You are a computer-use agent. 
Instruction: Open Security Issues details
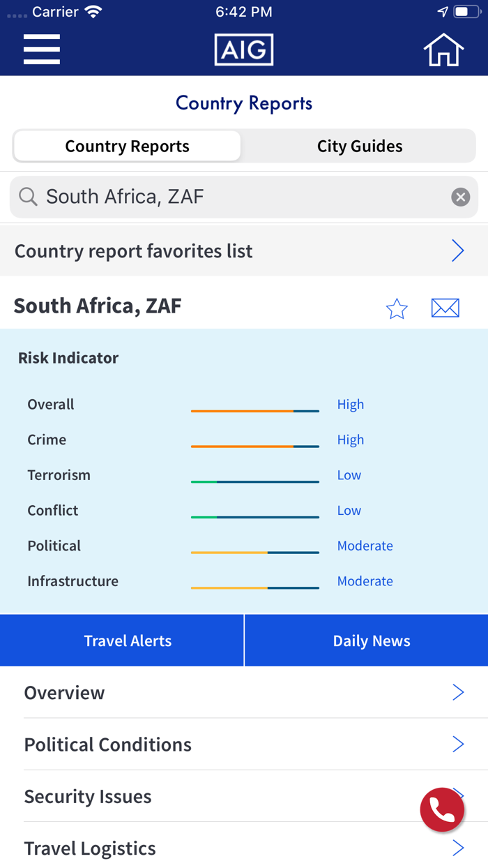click(244, 796)
